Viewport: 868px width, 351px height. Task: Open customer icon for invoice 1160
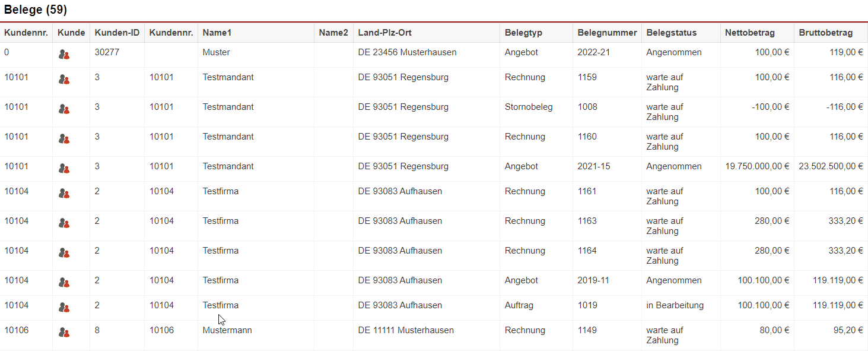tap(64, 139)
